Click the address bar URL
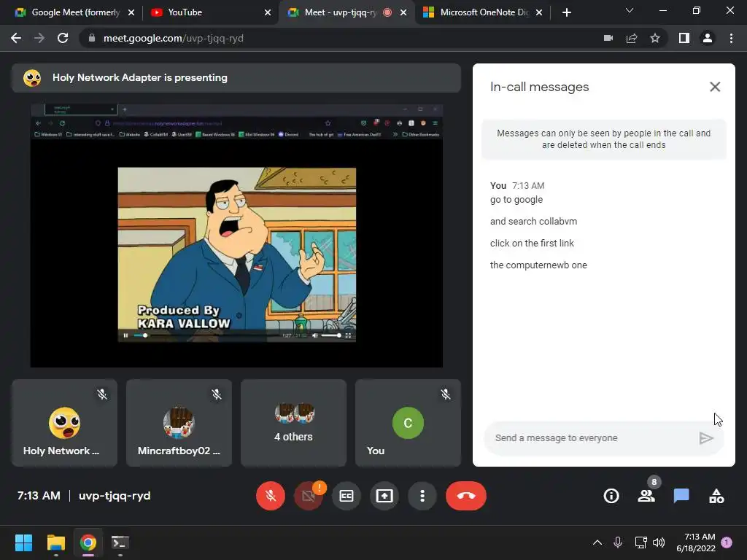This screenshot has height=560, width=747. (174, 38)
